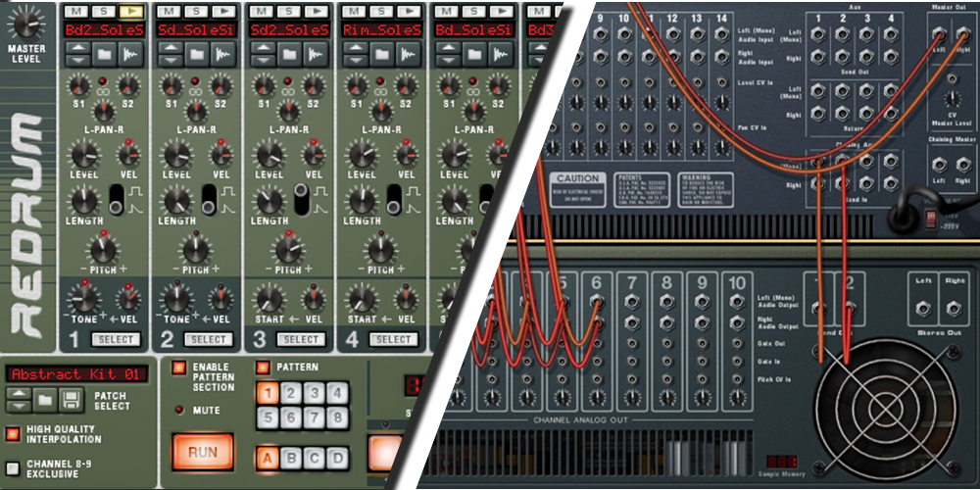Viewport: 980px width, 490px height.
Task: Click waveform sample icon on channel 3
Action: click(317, 55)
